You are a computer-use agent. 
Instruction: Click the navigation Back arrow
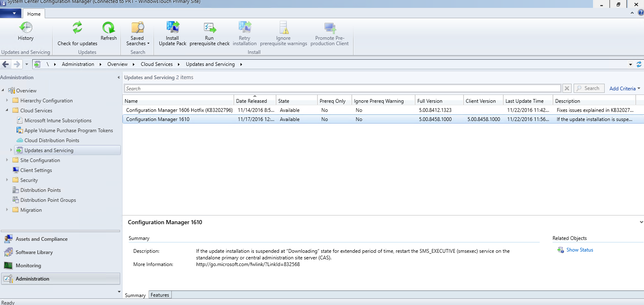(x=6, y=64)
